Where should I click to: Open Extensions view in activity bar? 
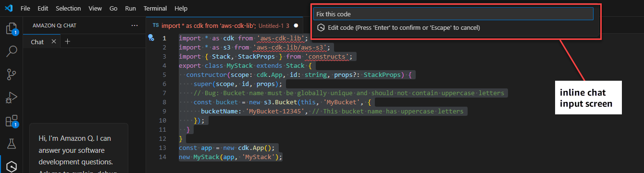click(11, 121)
